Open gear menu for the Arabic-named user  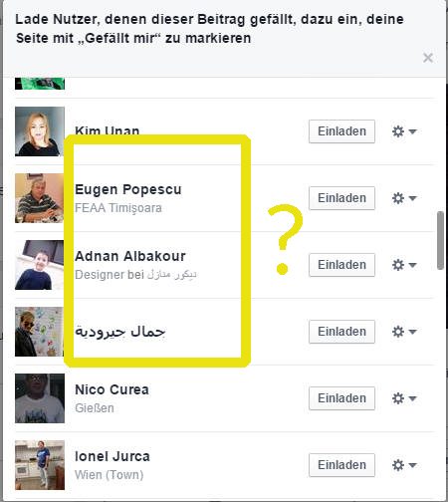[x=404, y=332]
